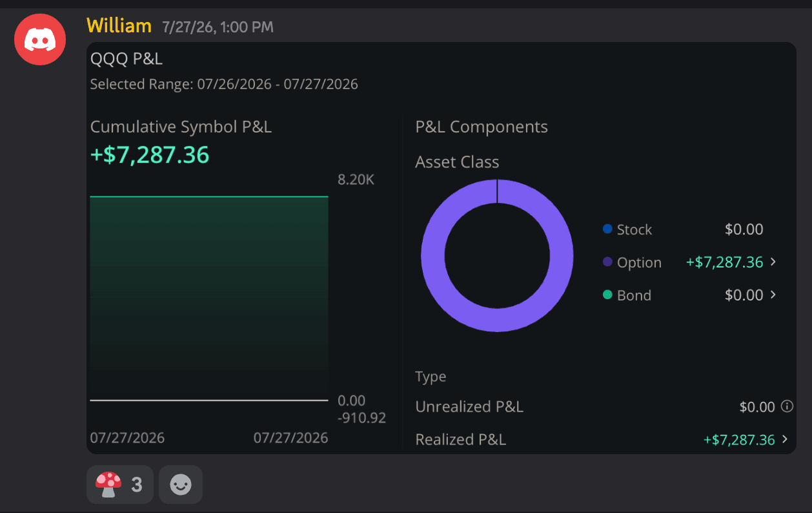812x513 pixels.
Task: Click the 0.00 axis label
Action: click(351, 401)
